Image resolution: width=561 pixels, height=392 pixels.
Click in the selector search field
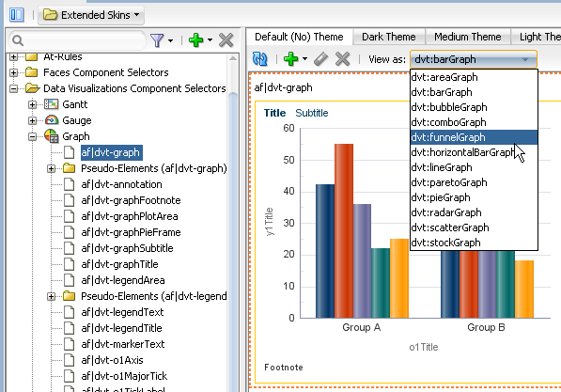[78, 40]
